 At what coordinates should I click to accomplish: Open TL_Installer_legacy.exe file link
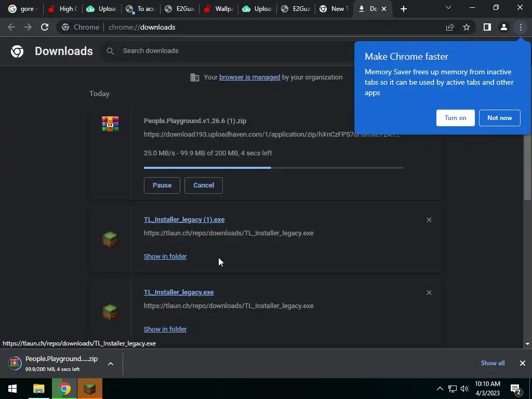tap(179, 292)
